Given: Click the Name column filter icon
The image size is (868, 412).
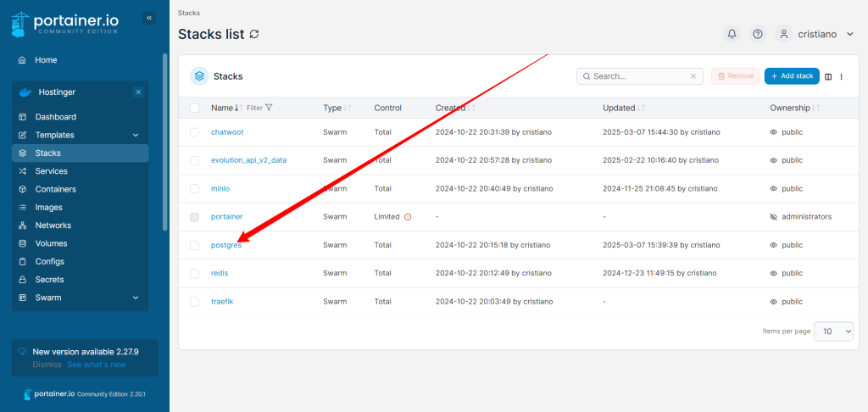Looking at the screenshot, I should click(269, 108).
